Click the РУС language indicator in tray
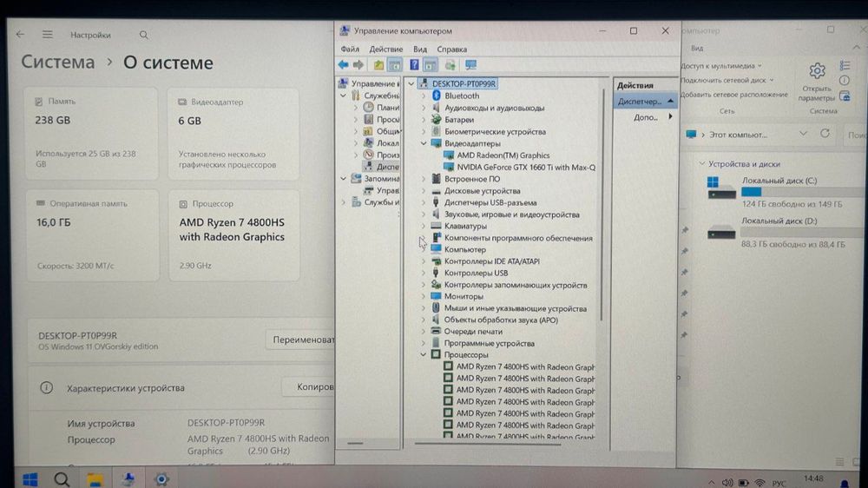868x488 pixels. pyautogui.click(x=779, y=484)
